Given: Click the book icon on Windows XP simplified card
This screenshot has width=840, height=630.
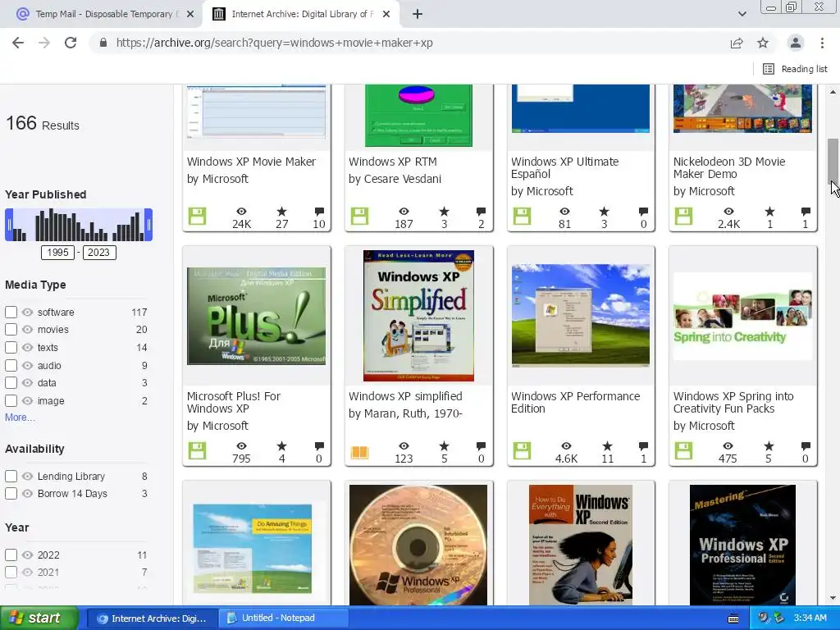Looking at the screenshot, I should pos(359,453).
